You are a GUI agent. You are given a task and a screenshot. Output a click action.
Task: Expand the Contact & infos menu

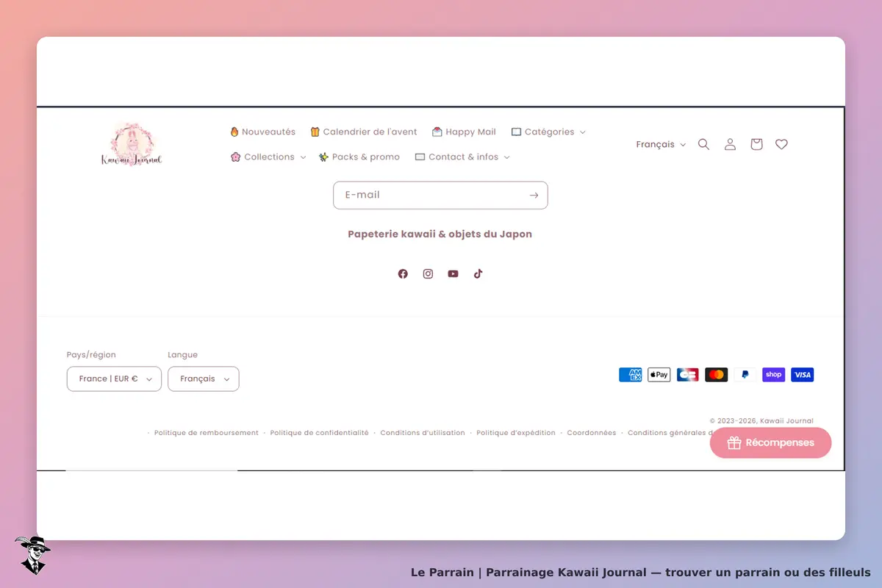(462, 157)
